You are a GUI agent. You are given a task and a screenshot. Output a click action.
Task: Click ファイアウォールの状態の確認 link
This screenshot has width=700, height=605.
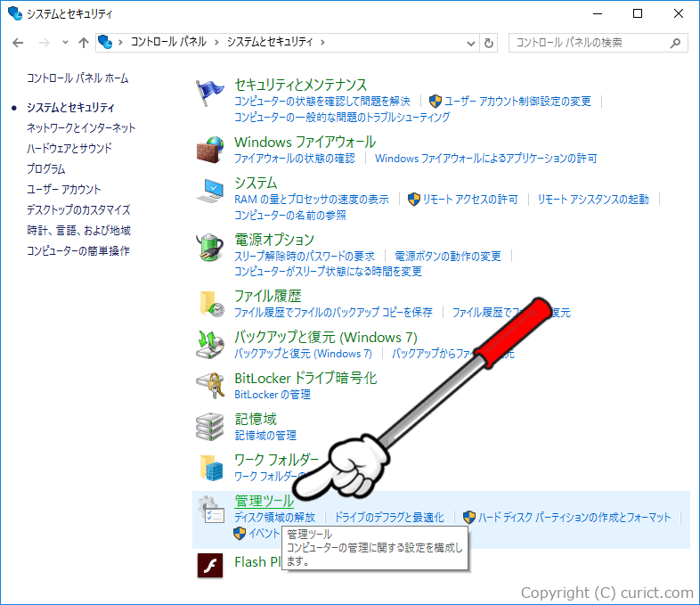[x=295, y=158]
